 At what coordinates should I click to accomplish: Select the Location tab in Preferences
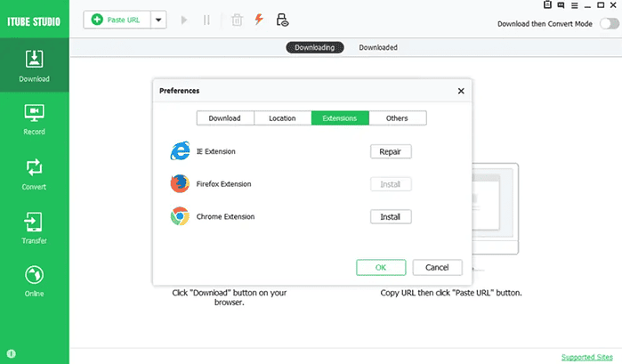tap(282, 118)
